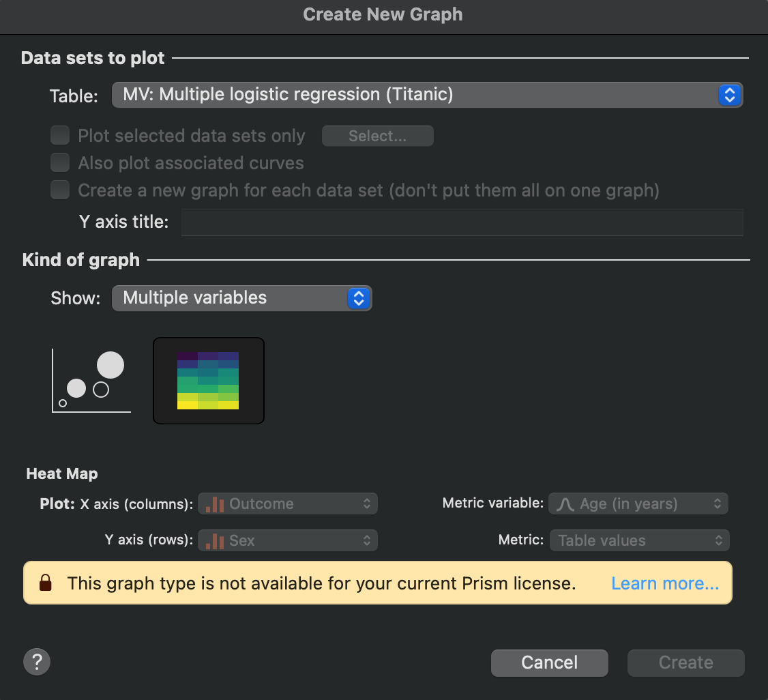Click into the Y axis title field
The image size is (768, 700).
[462, 222]
